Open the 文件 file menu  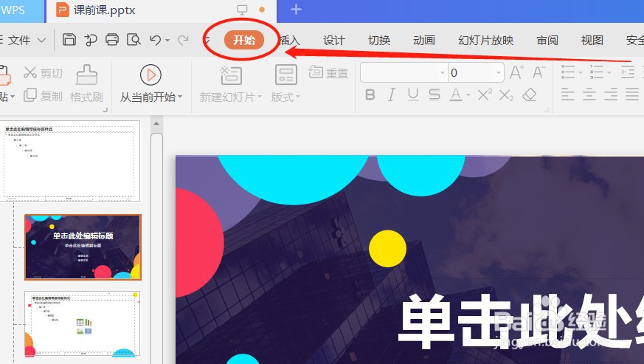19,40
